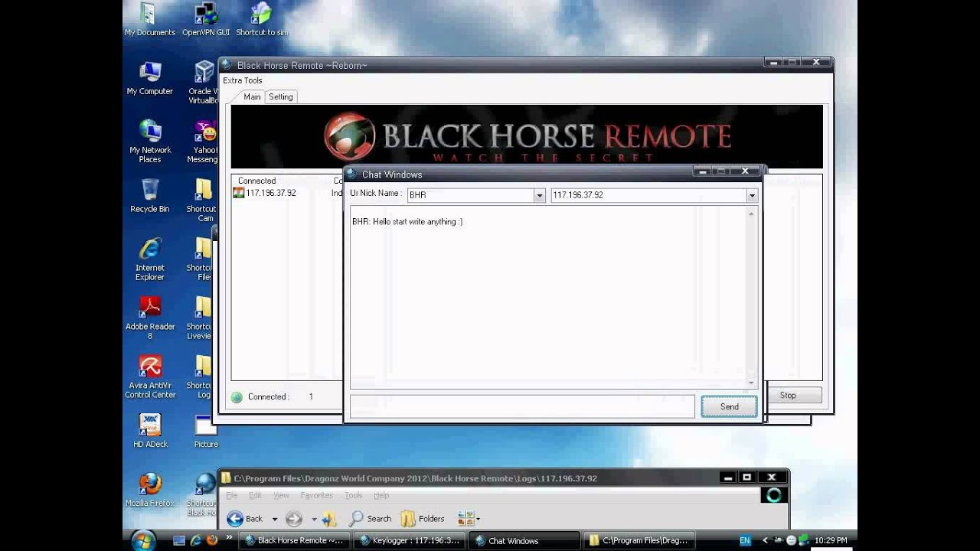980x551 pixels.
Task: Click the Back arrow in Explorer window
Action: coord(235,518)
